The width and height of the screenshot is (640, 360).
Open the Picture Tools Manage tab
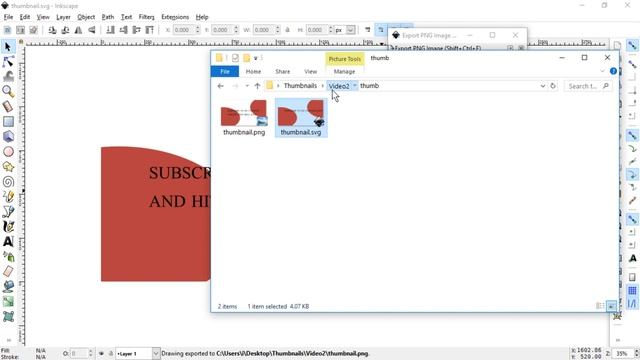click(x=344, y=71)
